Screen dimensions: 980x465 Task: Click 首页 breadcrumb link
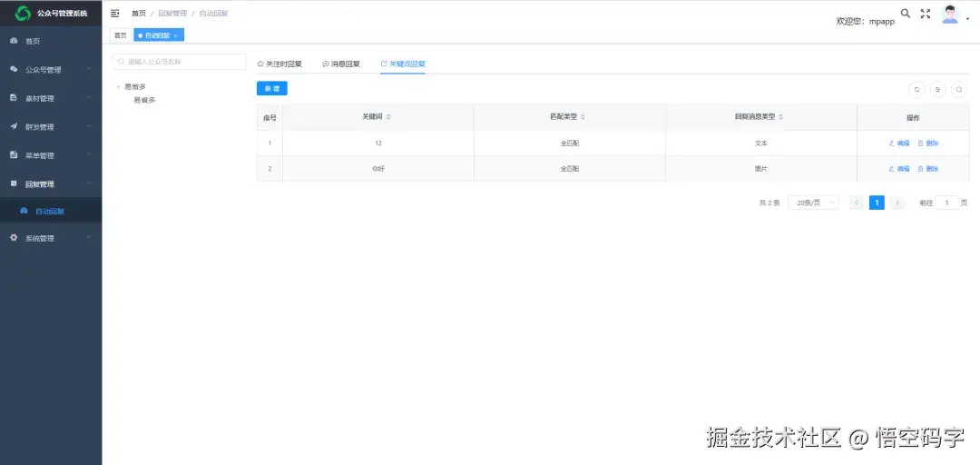pyautogui.click(x=138, y=13)
